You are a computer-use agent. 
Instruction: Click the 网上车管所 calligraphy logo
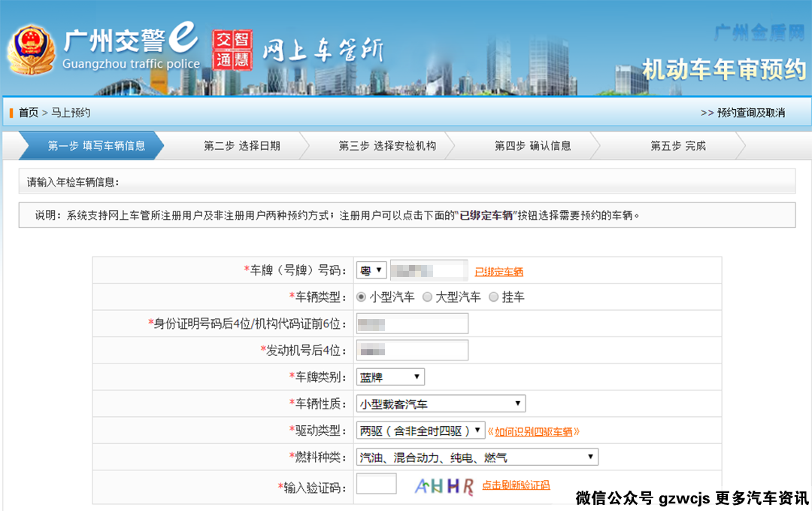[x=322, y=50]
